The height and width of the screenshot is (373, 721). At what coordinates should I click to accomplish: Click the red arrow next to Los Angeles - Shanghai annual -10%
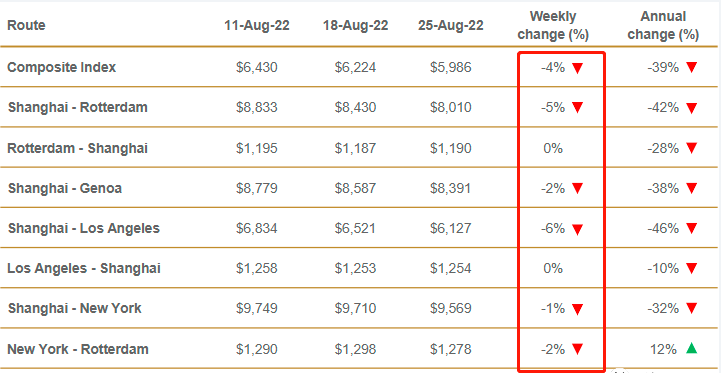[x=691, y=268]
